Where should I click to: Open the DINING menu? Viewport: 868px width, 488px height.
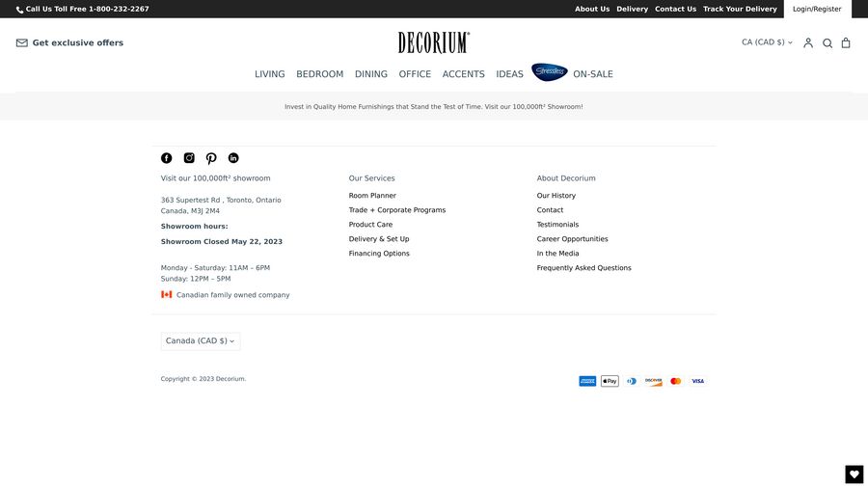pos(371,74)
